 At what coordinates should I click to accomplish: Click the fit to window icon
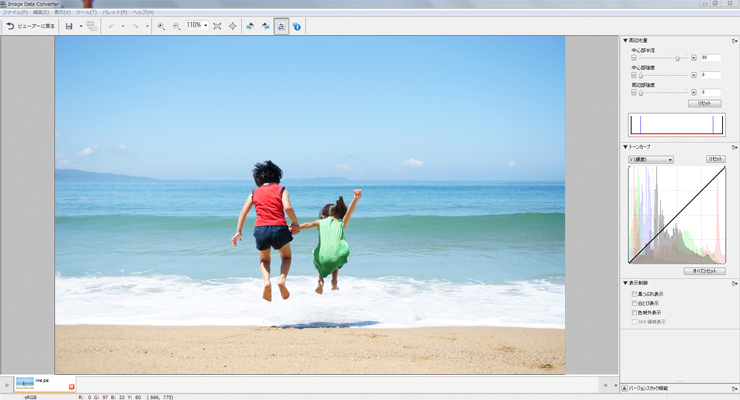(217, 26)
